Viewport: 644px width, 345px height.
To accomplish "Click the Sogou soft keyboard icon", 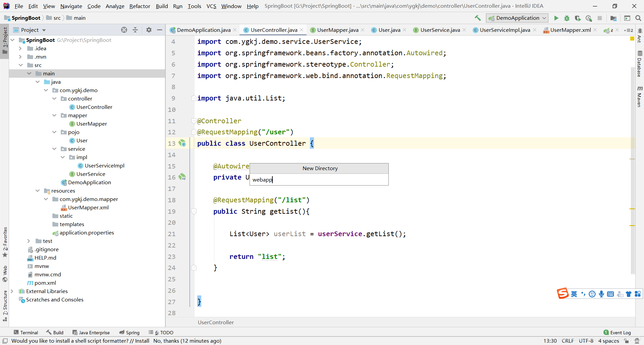I will (x=610, y=294).
